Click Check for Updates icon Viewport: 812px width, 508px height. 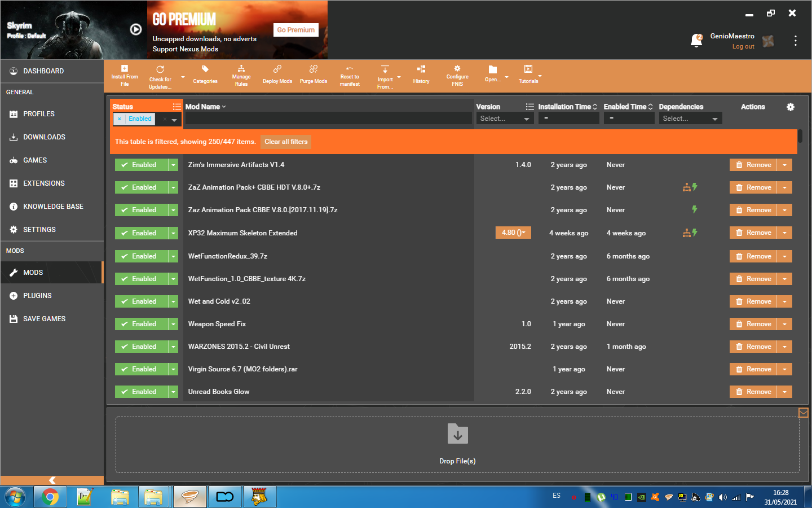(160, 69)
